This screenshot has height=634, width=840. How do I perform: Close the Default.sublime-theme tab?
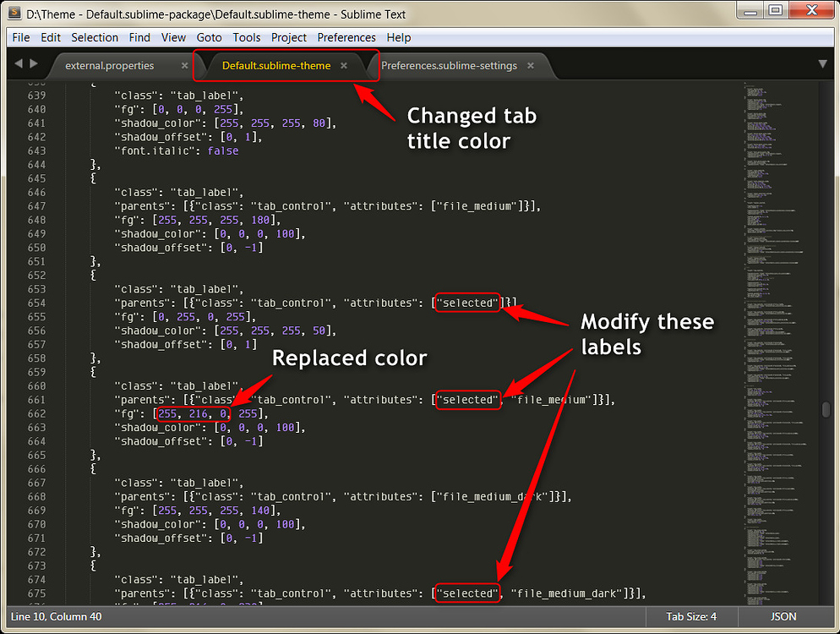[344, 65]
